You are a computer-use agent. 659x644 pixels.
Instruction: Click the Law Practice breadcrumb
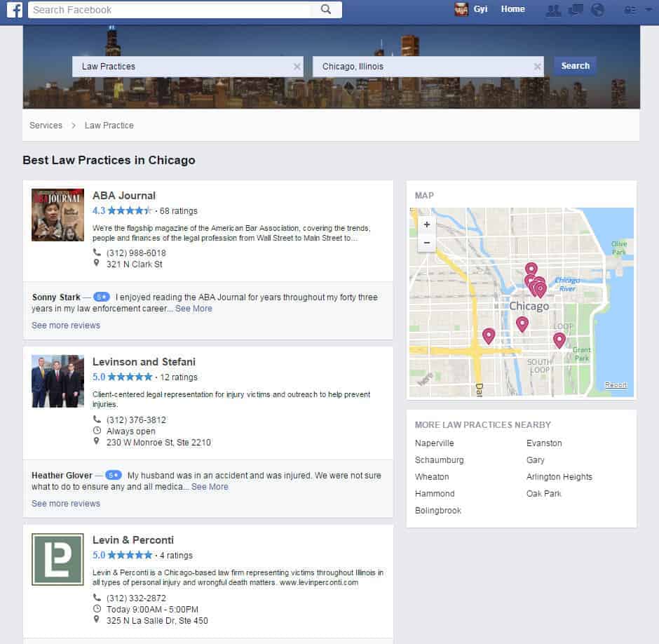(109, 126)
